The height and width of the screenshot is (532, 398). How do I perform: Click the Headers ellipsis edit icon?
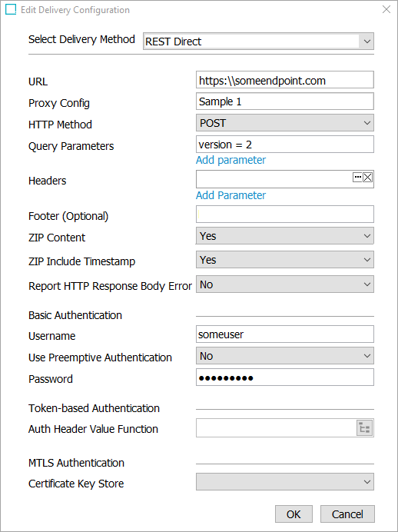point(357,177)
